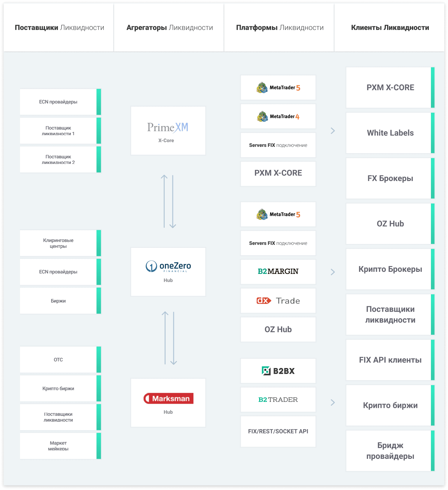448x490 pixels.
Task: Select the large Крипто биржи client card
Action: (x=390, y=405)
